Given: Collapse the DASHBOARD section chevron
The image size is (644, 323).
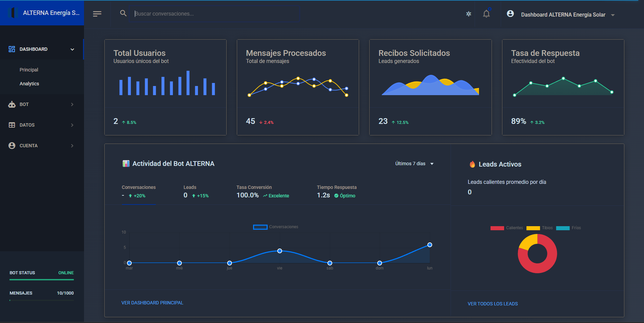Looking at the screenshot, I should pyautogui.click(x=72, y=49).
